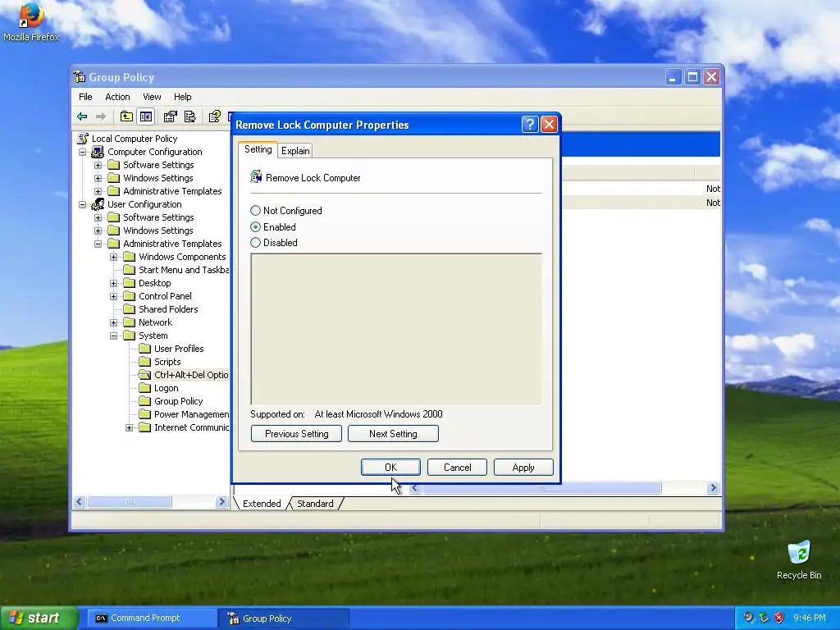Select the Not Configured radio button

[x=256, y=211]
